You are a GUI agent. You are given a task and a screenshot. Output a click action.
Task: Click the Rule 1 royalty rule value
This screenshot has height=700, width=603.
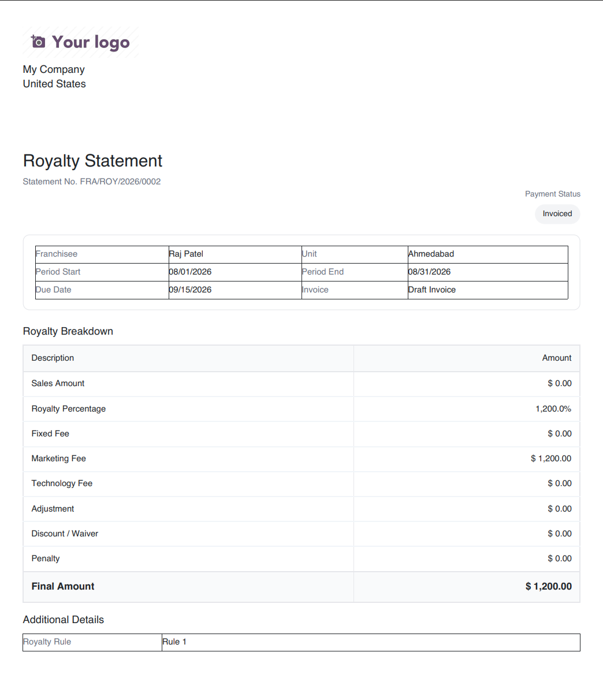[174, 642]
